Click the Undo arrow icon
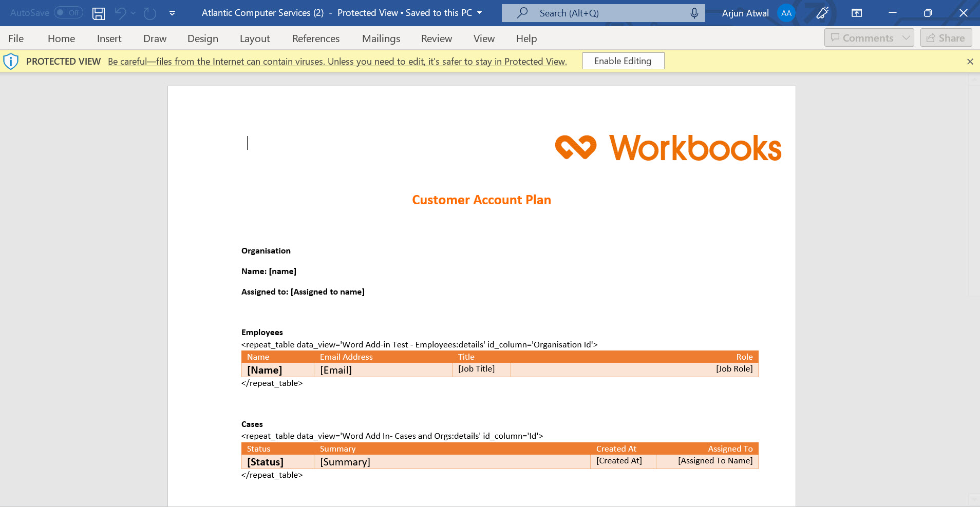 click(x=120, y=13)
